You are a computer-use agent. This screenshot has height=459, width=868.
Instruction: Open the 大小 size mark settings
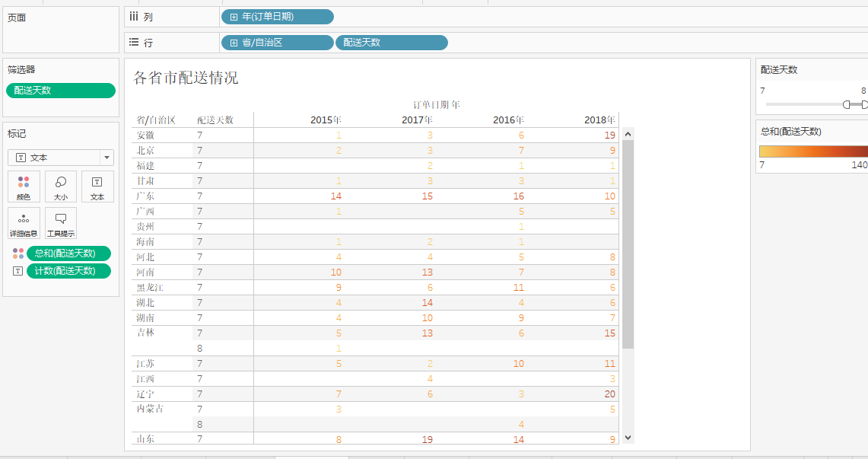pos(61,186)
